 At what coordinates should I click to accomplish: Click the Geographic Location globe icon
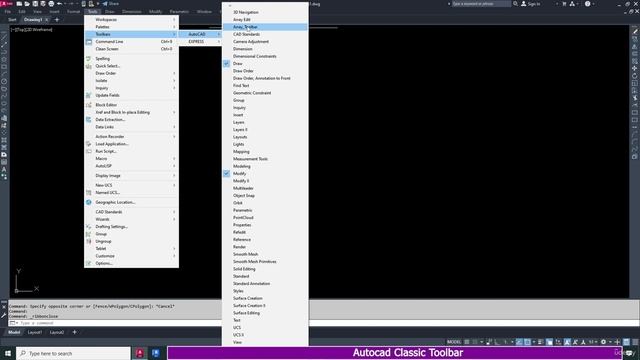89,202
